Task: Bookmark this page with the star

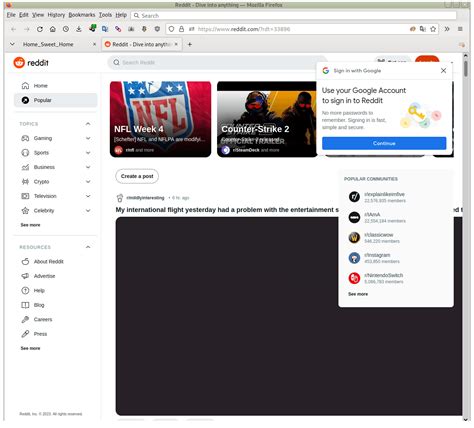Action: (433, 29)
